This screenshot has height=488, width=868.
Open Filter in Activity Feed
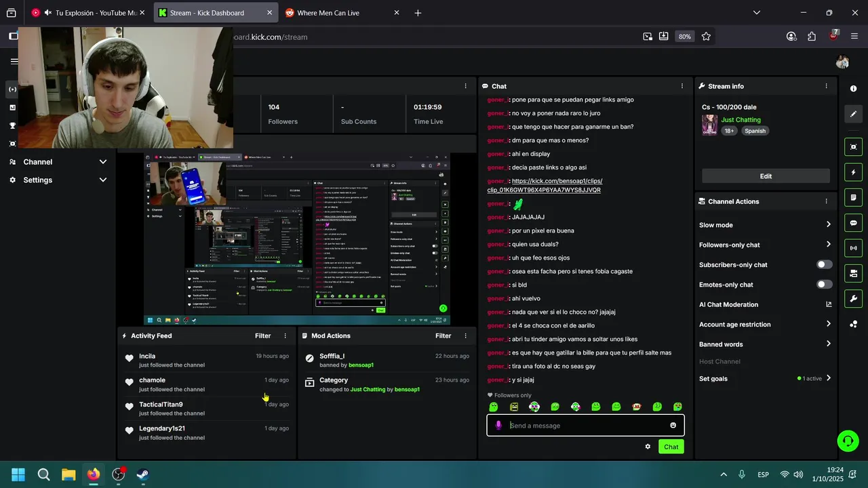coord(262,335)
